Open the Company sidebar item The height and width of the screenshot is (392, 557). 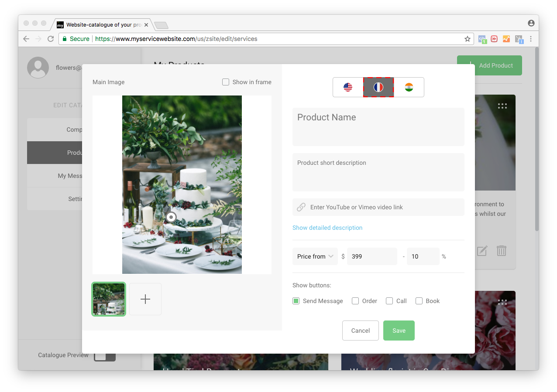(x=55, y=130)
